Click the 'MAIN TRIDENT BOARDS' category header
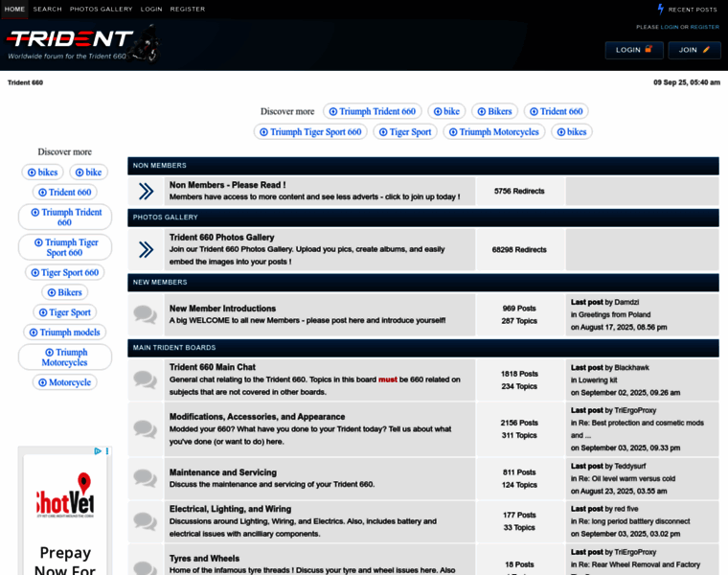The image size is (728, 575). coord(174,348)
